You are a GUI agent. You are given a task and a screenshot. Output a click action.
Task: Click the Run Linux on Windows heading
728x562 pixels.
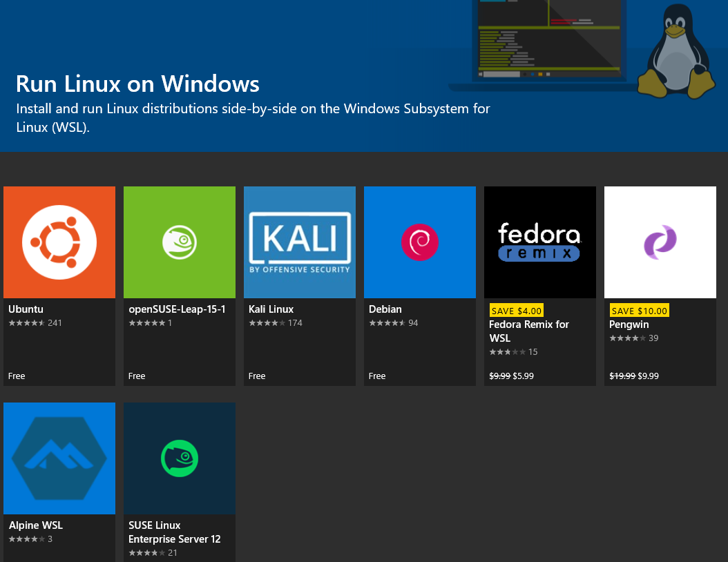(x=138, y=84)
